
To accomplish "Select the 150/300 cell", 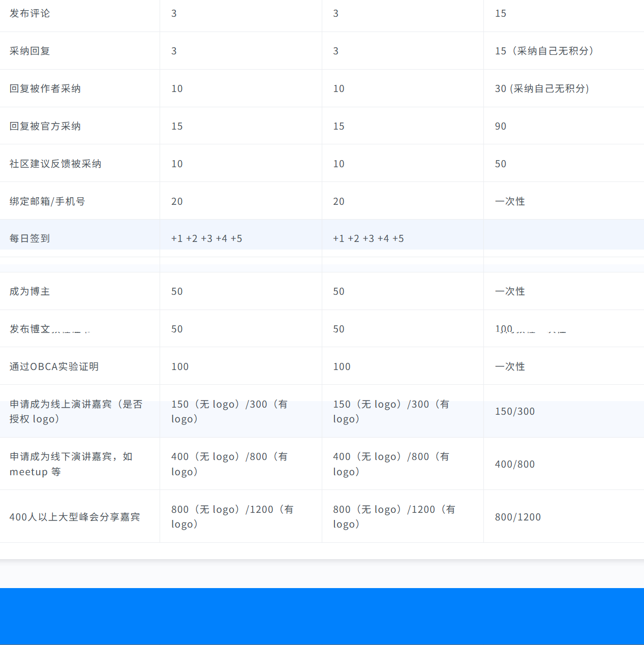I will [515, 411].
